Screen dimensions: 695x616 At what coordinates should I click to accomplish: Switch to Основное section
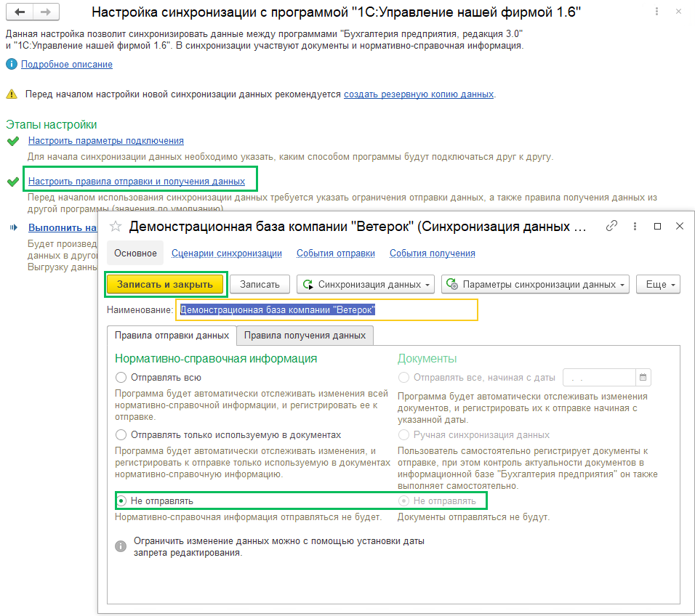pos(136,254)
